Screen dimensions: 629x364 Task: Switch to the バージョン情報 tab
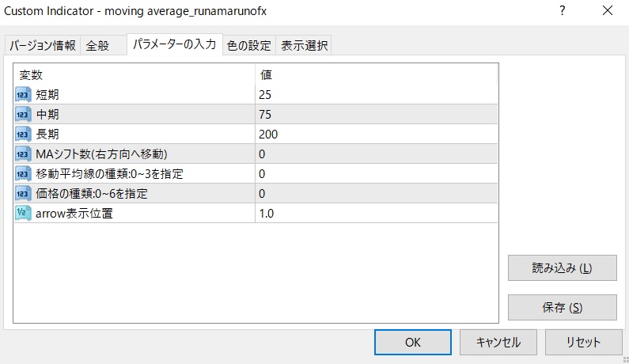click(43, 46)
